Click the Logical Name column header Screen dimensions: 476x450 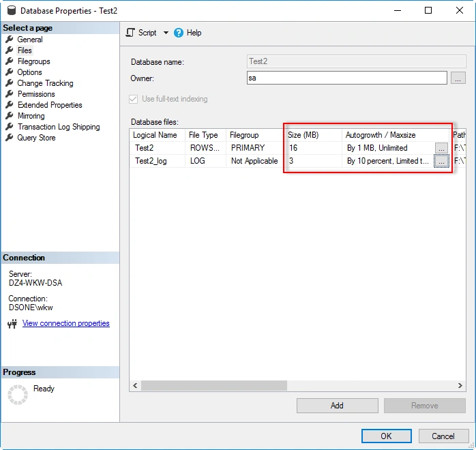(x=158, y=135)
